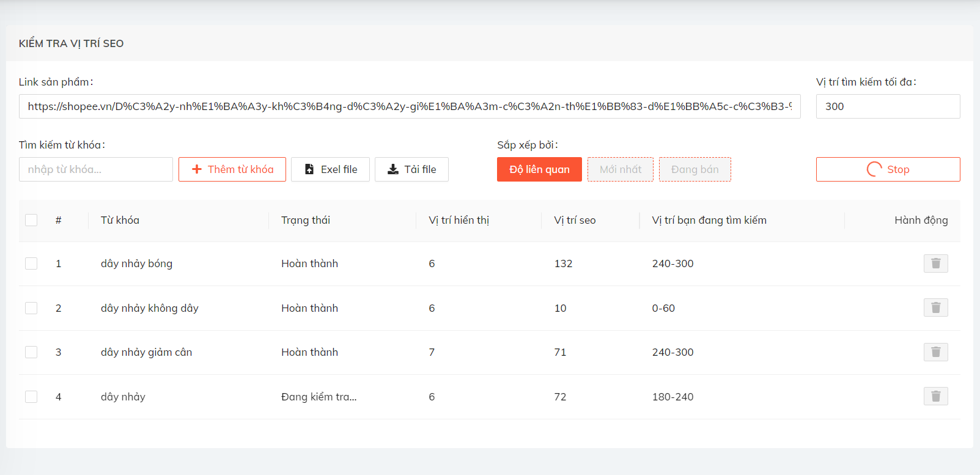This screenshot has height=475, width=980.
Task: Click trash icon in row 4
Action: point(935,396)
